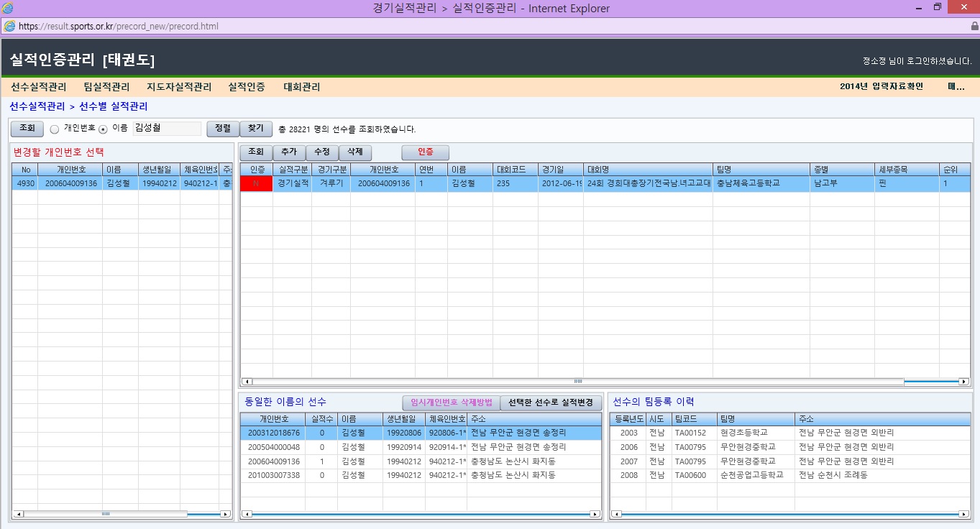Open the 선수실적관리 menu

[x=38, y=87]
